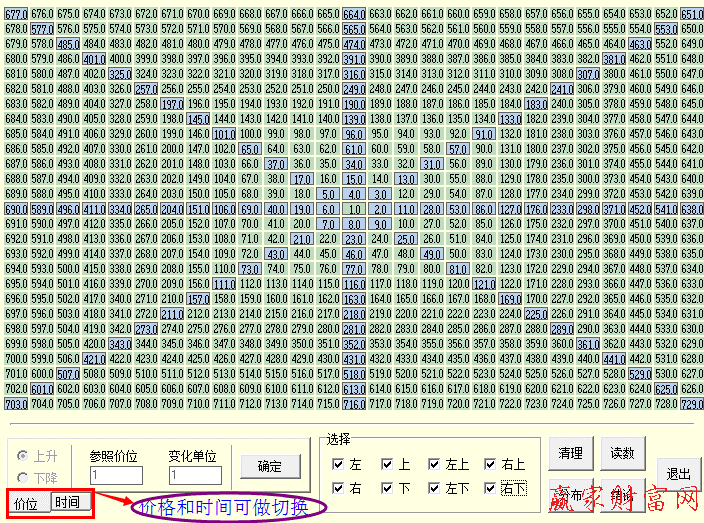Viewport: 704px width, 523px height.
Task: Select the top-left grid cell 677.0
Action: (x=16, y=14)
